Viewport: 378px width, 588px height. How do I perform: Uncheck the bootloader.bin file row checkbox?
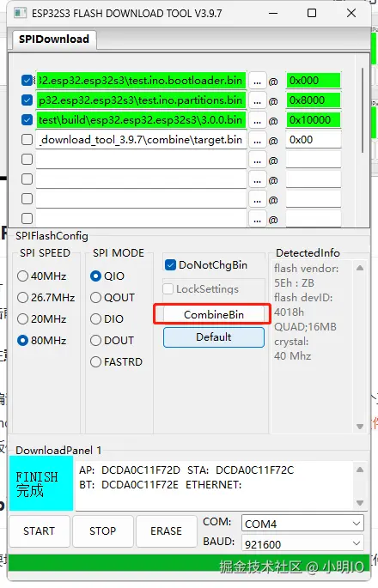[27, 80]
